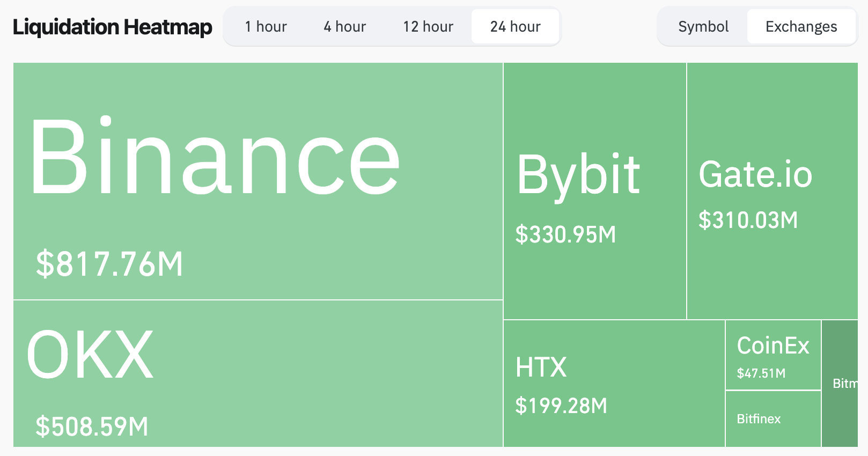Click the Gate.io heatmap tile name

755,175
